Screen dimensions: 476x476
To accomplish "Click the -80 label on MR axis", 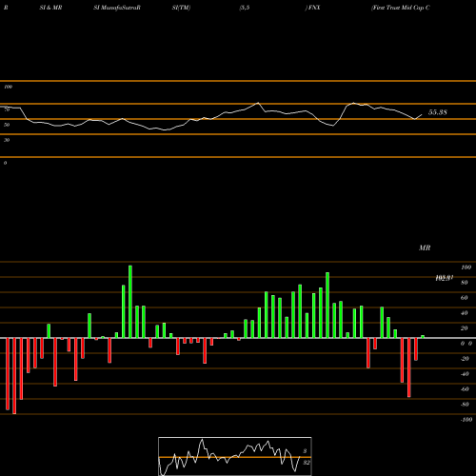I will pos(465,405).
